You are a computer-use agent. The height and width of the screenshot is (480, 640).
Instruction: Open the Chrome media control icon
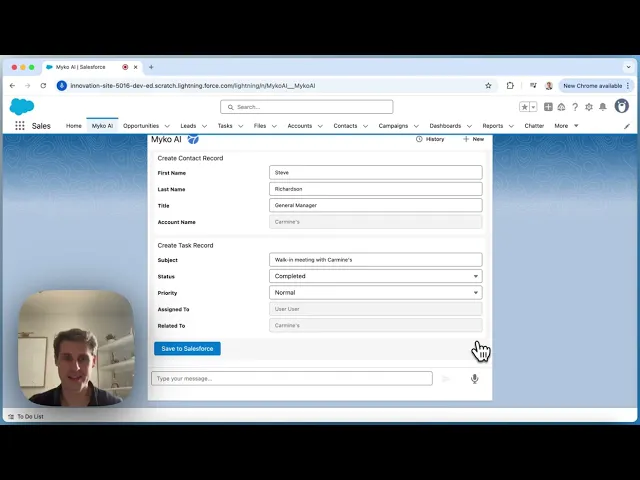(533, 86)
